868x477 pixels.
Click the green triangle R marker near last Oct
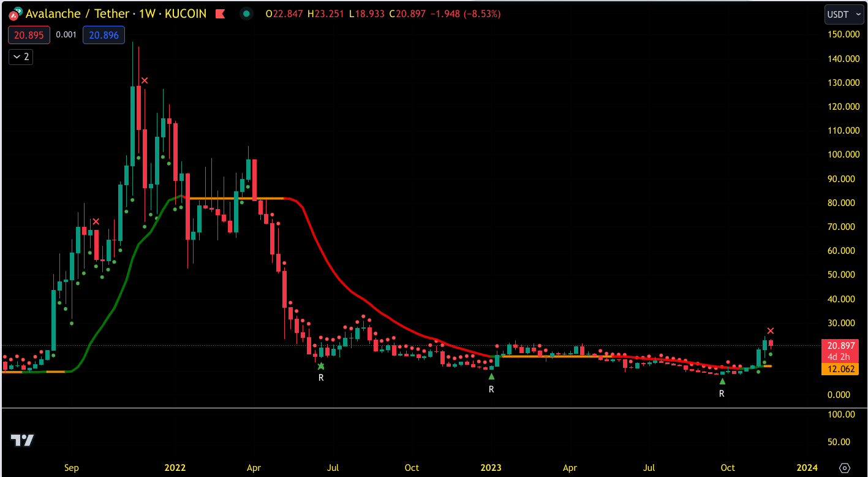point(722,381)
